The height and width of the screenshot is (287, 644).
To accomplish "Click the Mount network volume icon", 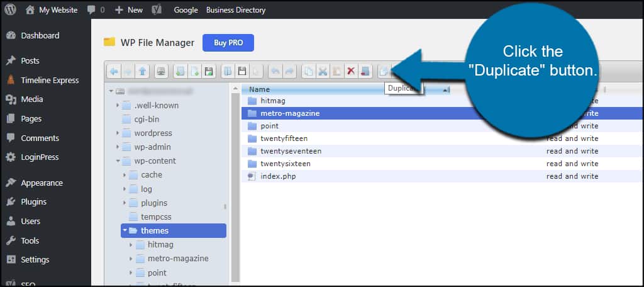I will (161, 71).
